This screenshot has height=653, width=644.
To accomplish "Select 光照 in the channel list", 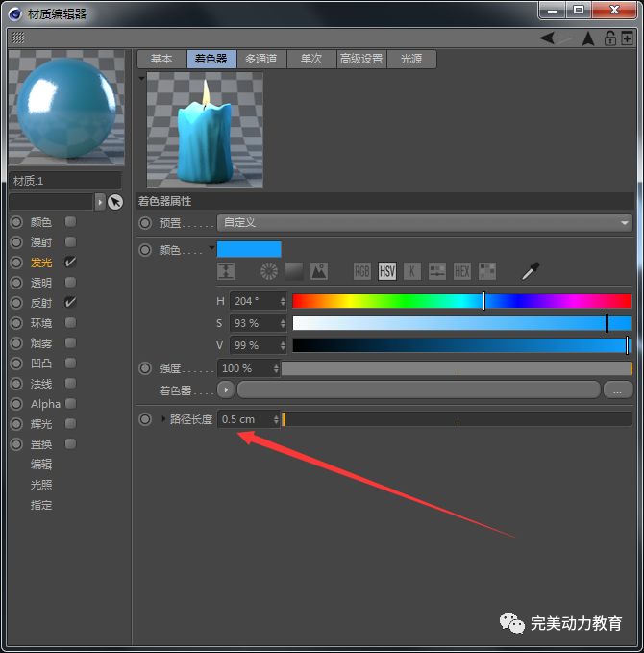I will 41,485.
